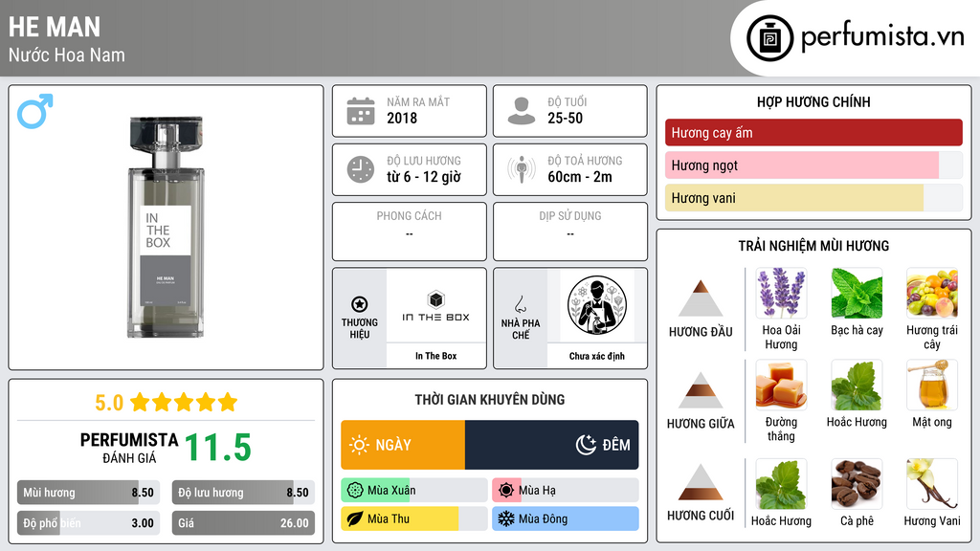Viewport: 980px width, 551px height.
Task: Click the Hương ngọt accord bar
Action: coord(813,165)
